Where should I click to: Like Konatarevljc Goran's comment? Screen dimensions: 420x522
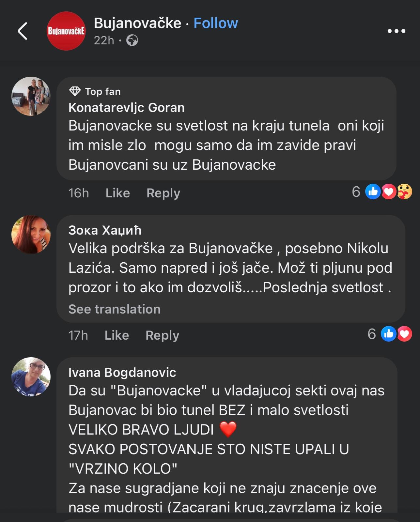tap(117, 193)
